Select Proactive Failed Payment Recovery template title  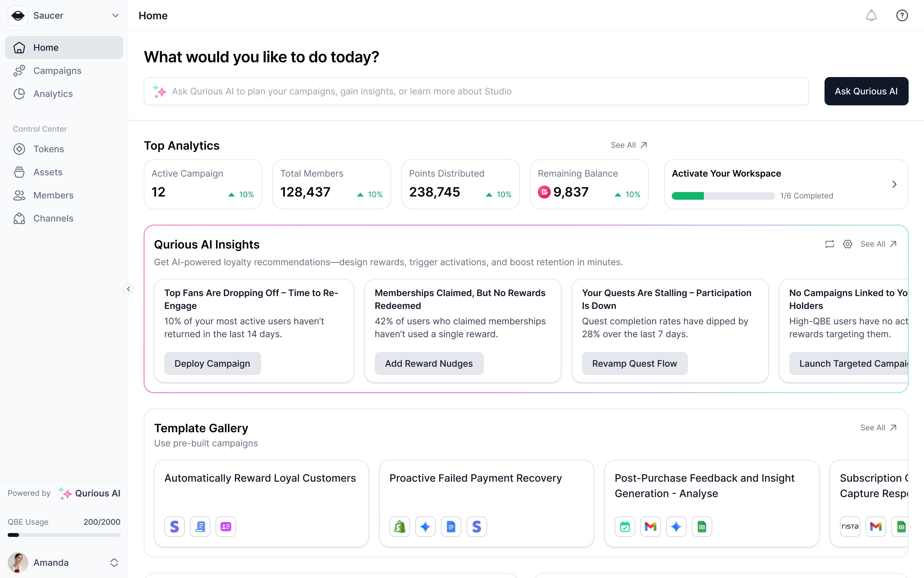click(x=475, y=478)
